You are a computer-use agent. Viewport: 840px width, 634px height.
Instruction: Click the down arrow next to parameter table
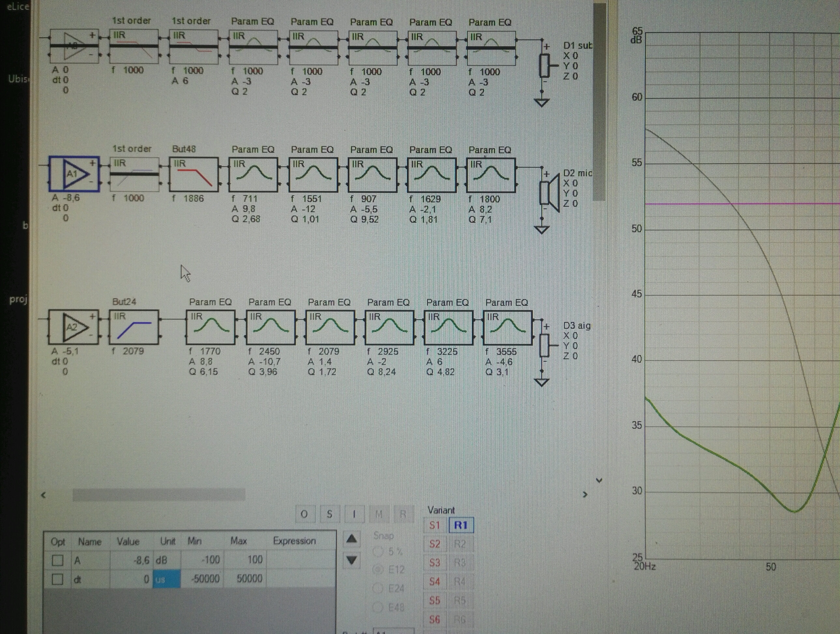[352, 560]
